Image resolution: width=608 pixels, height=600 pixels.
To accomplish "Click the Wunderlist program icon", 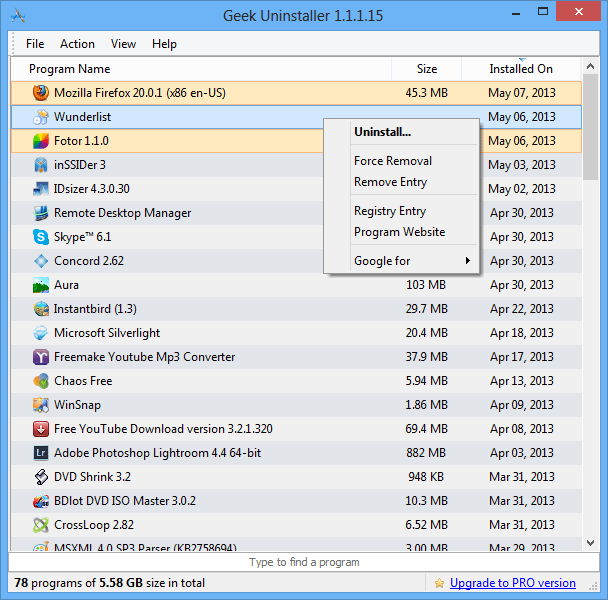I will pos(41,117).
